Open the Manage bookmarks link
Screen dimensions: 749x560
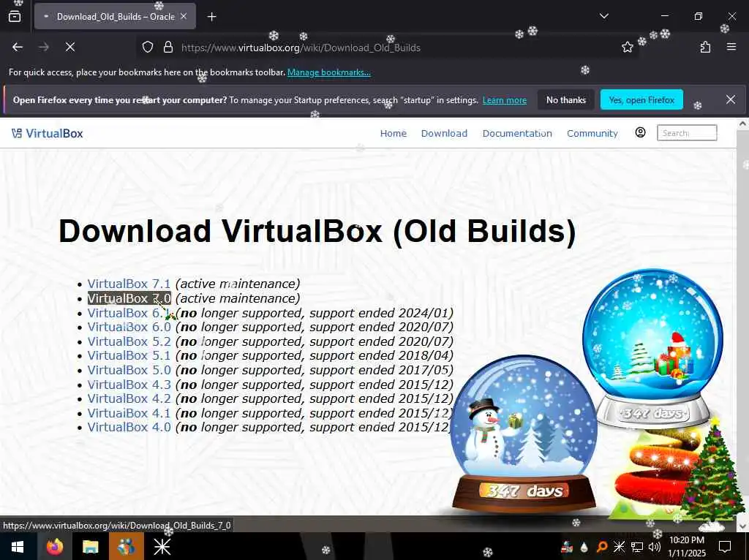(x=328, y=72)
